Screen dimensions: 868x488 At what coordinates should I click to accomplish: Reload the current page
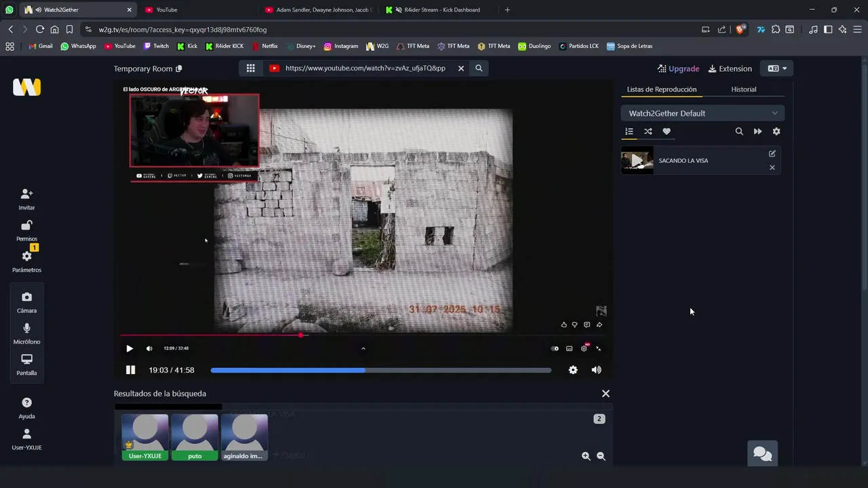click(x=40, y=29)
